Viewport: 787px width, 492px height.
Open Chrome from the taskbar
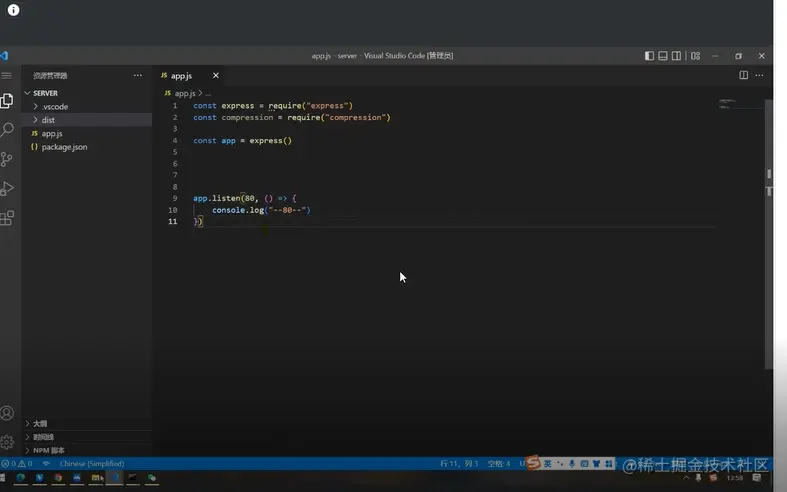[58, 477]
